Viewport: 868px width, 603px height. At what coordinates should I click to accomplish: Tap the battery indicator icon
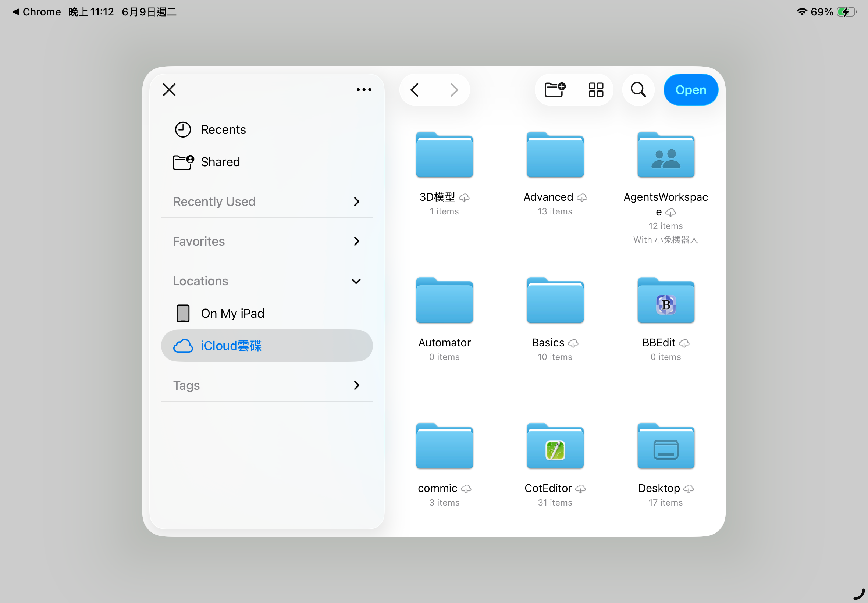point(846,12)
